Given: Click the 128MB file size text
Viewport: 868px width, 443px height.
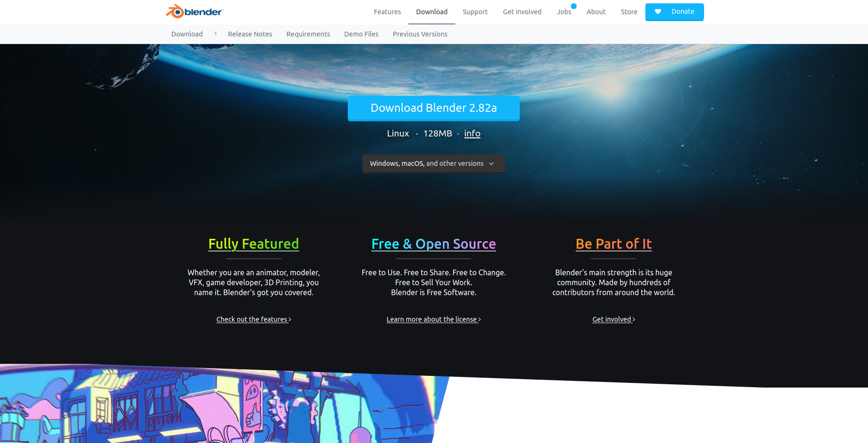Looking at the screenshot, I should (438, 134).
